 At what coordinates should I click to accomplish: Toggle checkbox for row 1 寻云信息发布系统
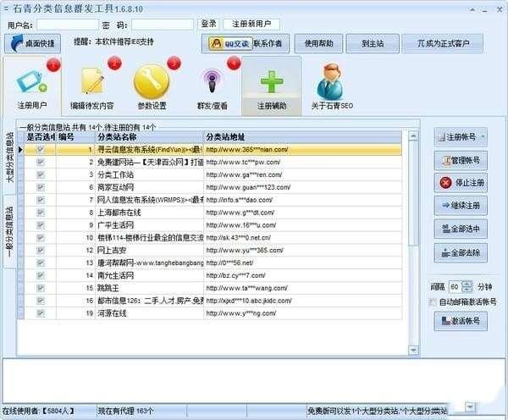point(40,150)
